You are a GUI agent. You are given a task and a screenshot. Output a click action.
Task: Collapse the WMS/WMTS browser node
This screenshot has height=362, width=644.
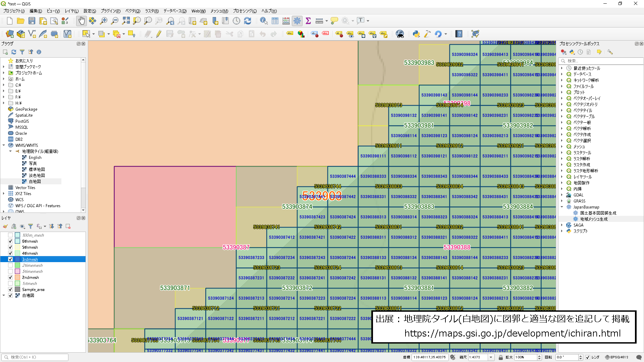4,145
